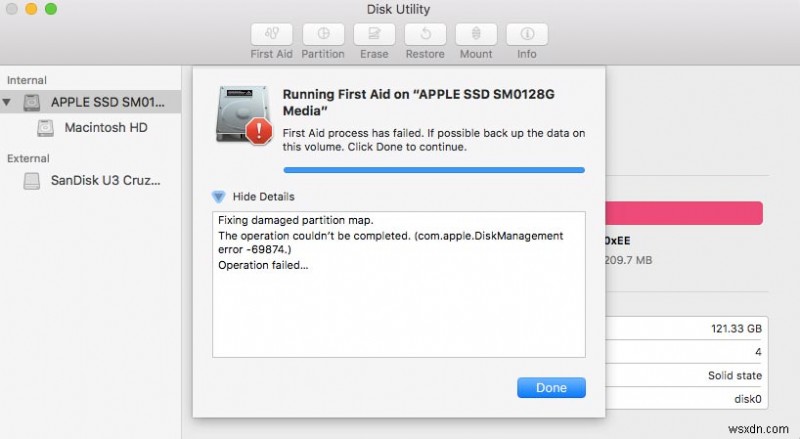
Task: Click the SanDisk U3 Cruzer drive icon
Action: pyautogui.click(x=33, y=181)
